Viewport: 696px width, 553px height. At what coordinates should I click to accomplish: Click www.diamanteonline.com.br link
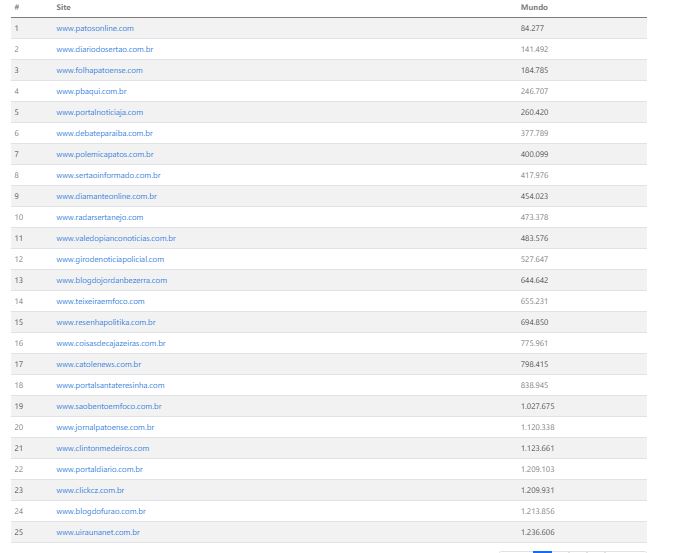click(107, 196)
